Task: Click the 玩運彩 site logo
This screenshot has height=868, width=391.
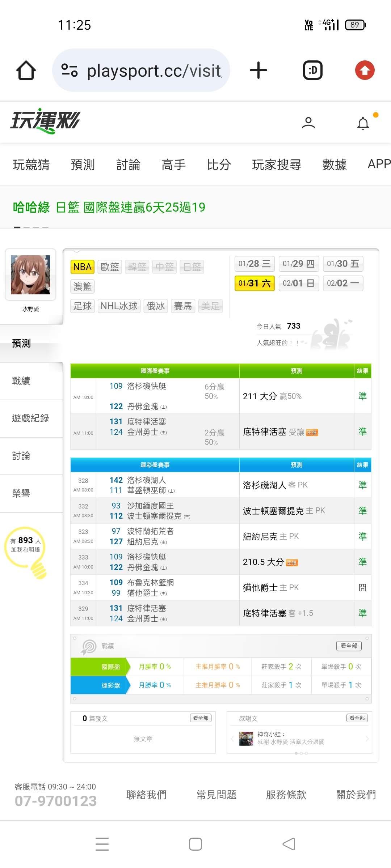Action: pyautogui.click(x=45, y=121)
